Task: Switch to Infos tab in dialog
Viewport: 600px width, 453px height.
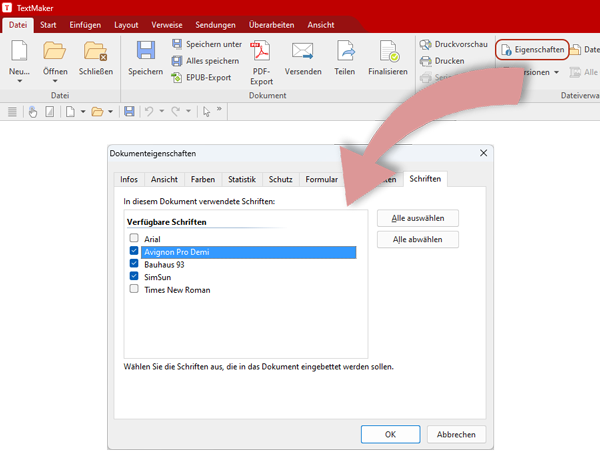Action: [x=129, y=179]
